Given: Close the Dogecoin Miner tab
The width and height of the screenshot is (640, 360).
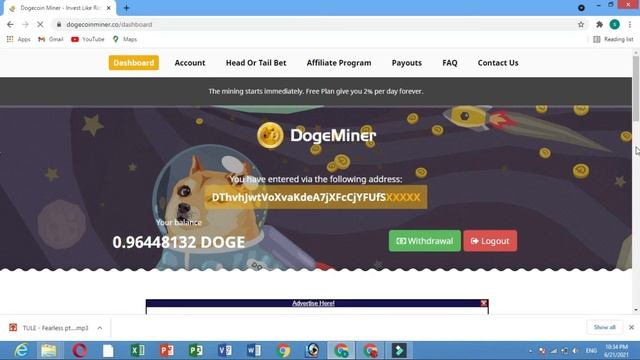Looking at the screenshot, I should tap(109, 8).
